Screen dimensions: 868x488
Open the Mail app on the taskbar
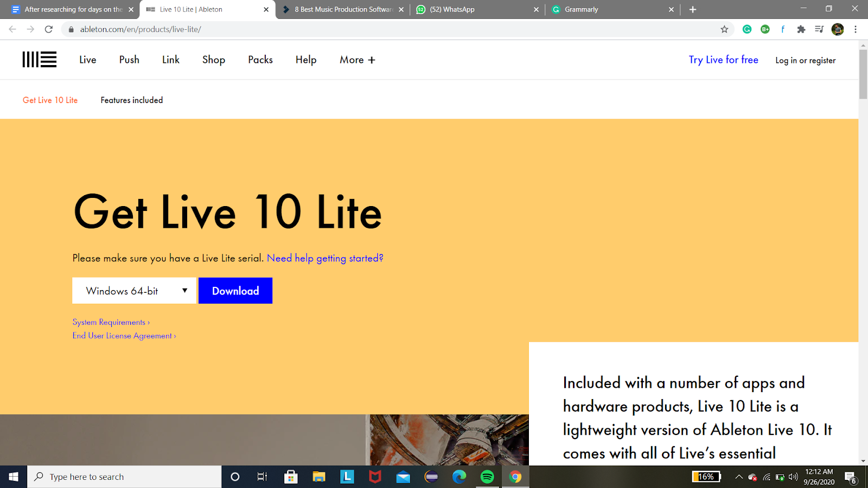(x=403, y=477)
